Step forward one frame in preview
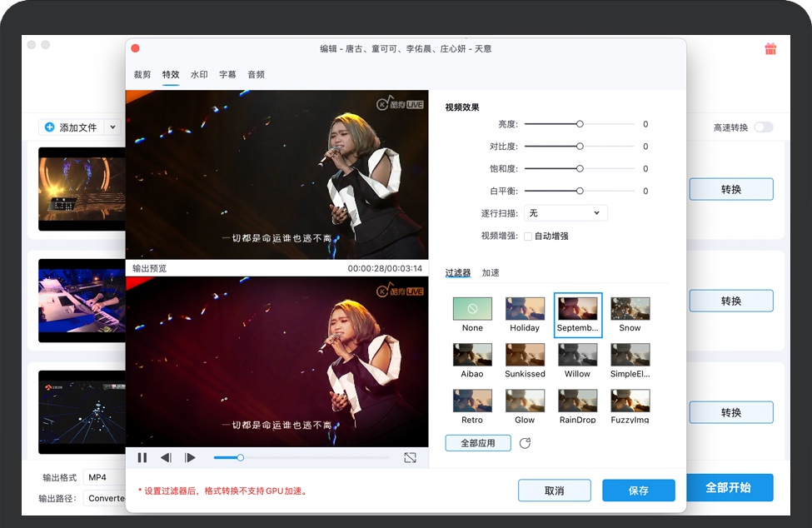The width and height of the screenshot is (812, 528). pyautogui.click(x=190, y=457)
